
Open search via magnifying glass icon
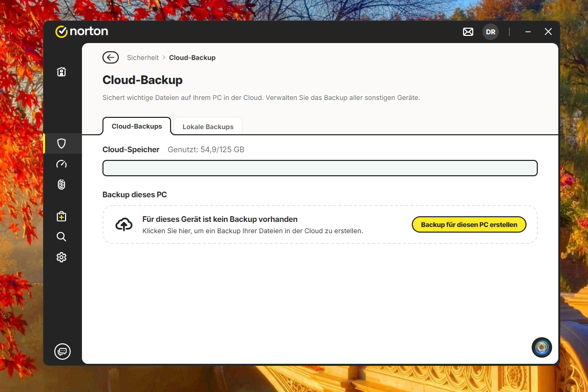coord(61,237)
